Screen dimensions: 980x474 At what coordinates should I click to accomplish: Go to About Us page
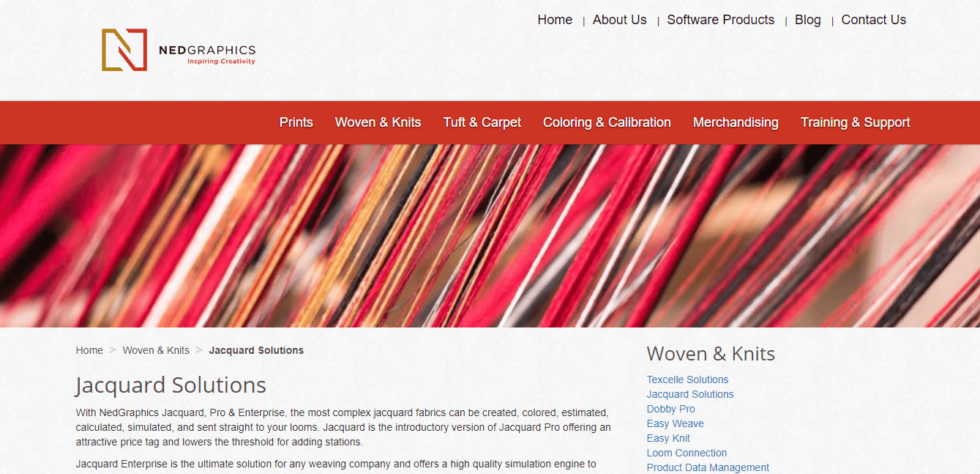(619, 20)
